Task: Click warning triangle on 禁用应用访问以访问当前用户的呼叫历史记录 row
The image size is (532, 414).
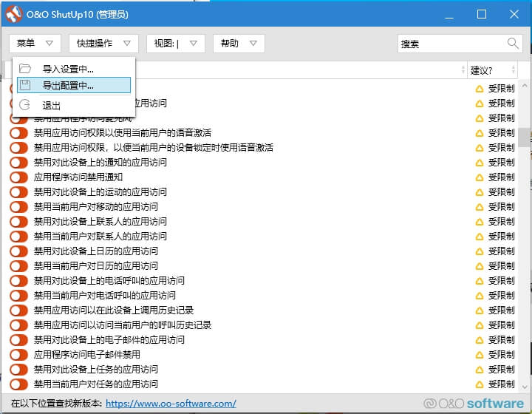Action: click(x=479, y=325)
